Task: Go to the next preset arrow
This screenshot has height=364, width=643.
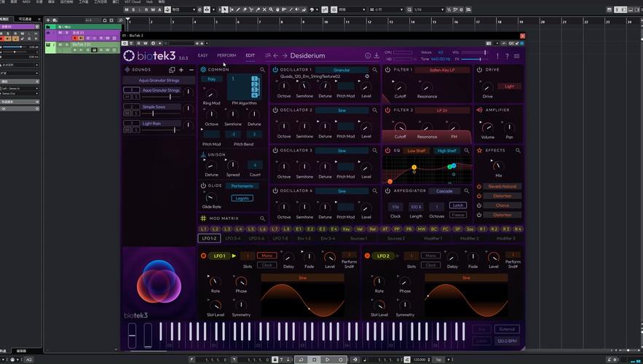Action: click(285, 56)
